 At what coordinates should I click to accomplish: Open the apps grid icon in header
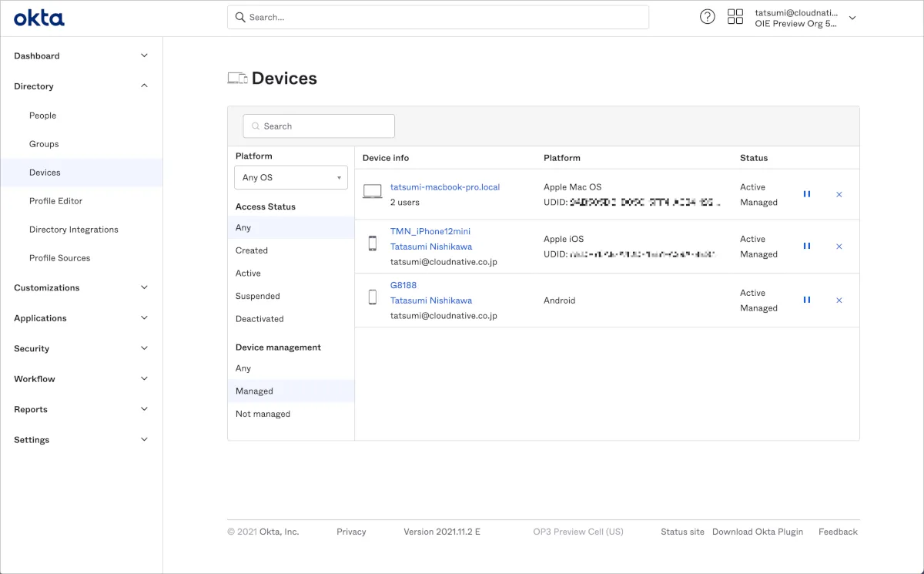[735, 17]
